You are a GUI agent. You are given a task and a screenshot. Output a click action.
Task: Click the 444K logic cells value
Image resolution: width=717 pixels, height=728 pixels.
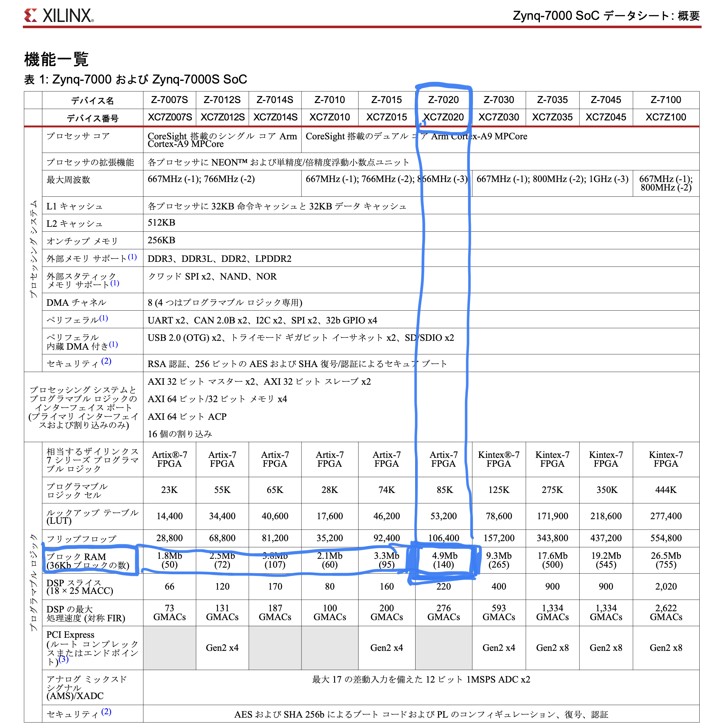(x=666, y=490)
